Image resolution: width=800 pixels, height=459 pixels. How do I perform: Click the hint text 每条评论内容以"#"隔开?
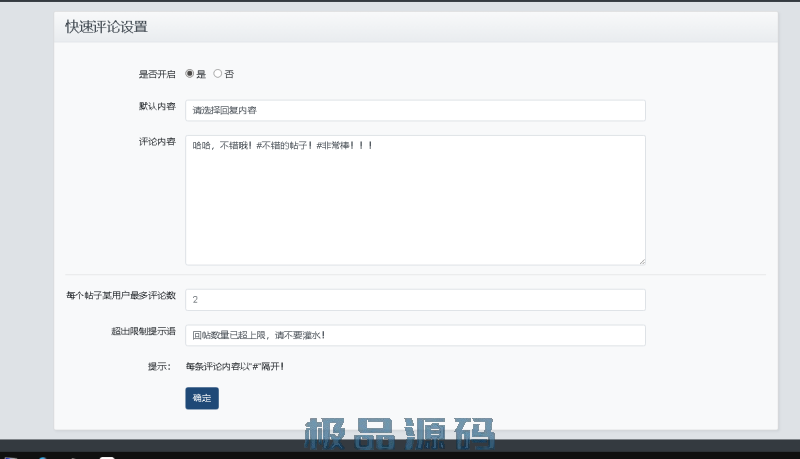coord(235,367)
